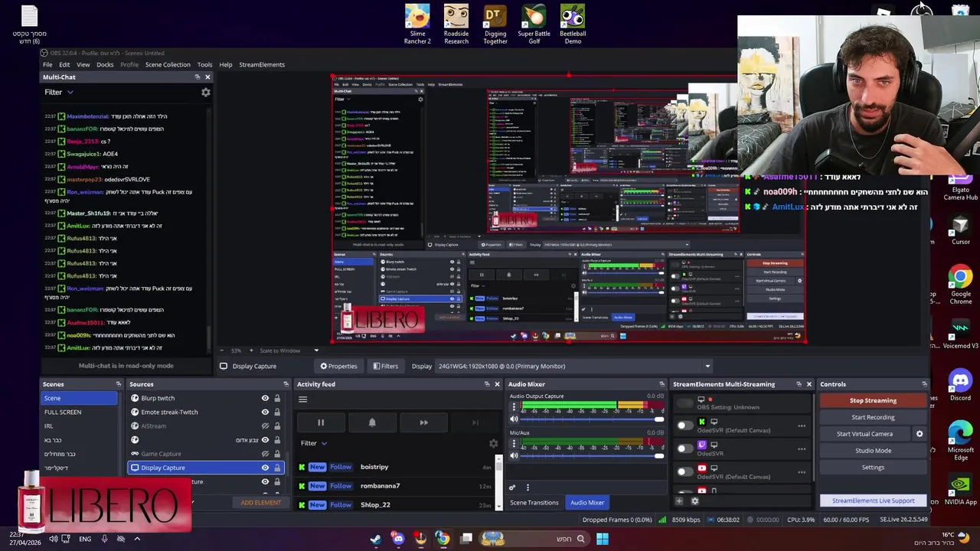This screenshot has height=551, width=980.
Task: Enable the YouTube OdedSVR Default Canvas toggle
Action: click(684, 471)
